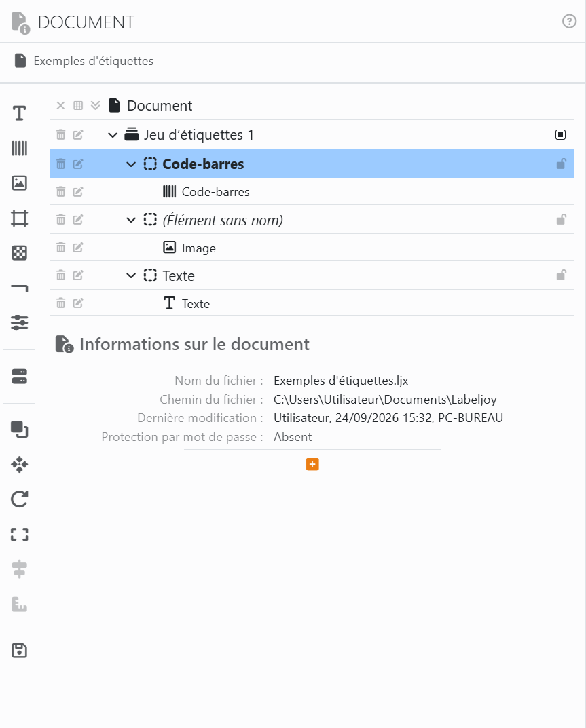Viewport: 586px width, 728px height.
Task: Select the line shape tool in sidebar
Action: (x=19, y=288)
